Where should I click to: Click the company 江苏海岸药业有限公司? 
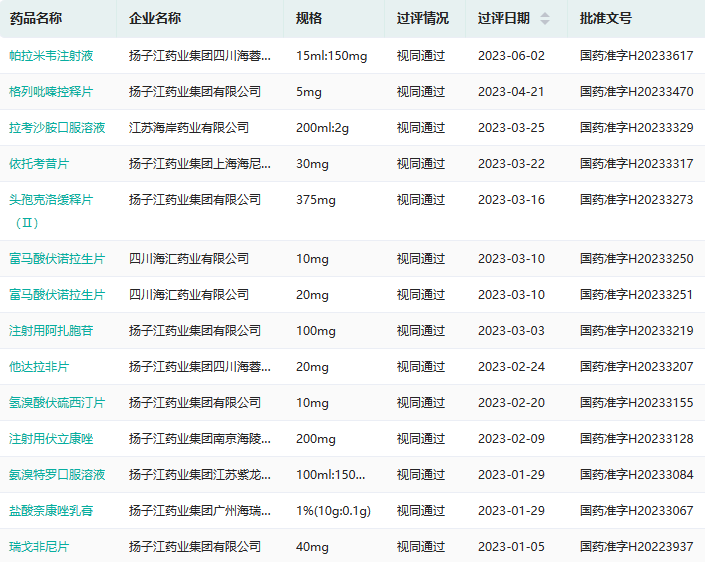[189, 128]
